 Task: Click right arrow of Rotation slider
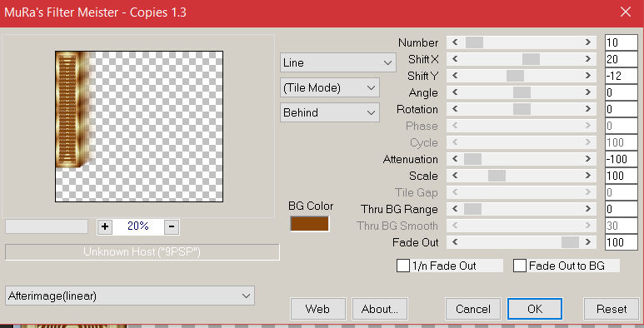click(x=587, y=109)
